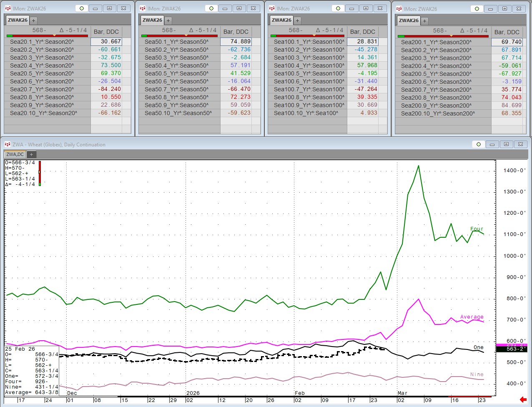Add new tab next to ZWA,DC
Image resolution: width=532 pixels, height=407 pixels.
(31, 154)
